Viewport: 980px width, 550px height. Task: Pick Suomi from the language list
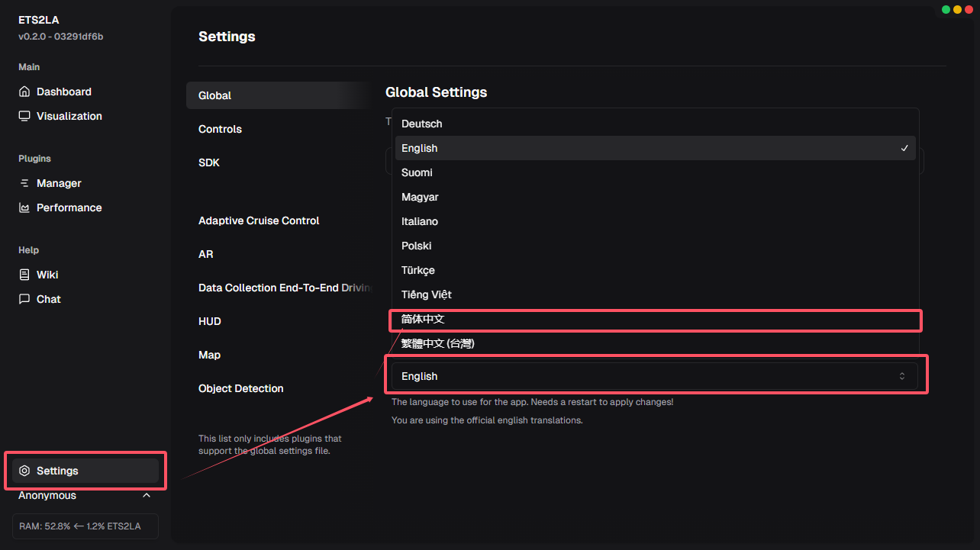tap(655, 172)
